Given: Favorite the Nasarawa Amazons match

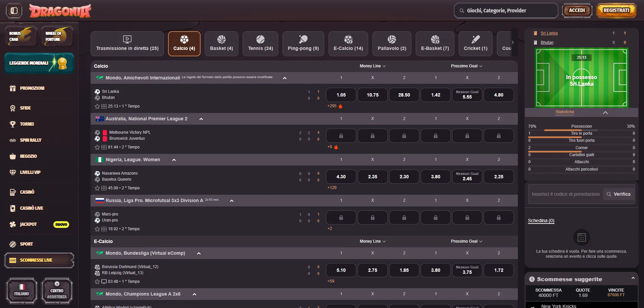Looking at the screenshot, I should [x=97, y=188].
